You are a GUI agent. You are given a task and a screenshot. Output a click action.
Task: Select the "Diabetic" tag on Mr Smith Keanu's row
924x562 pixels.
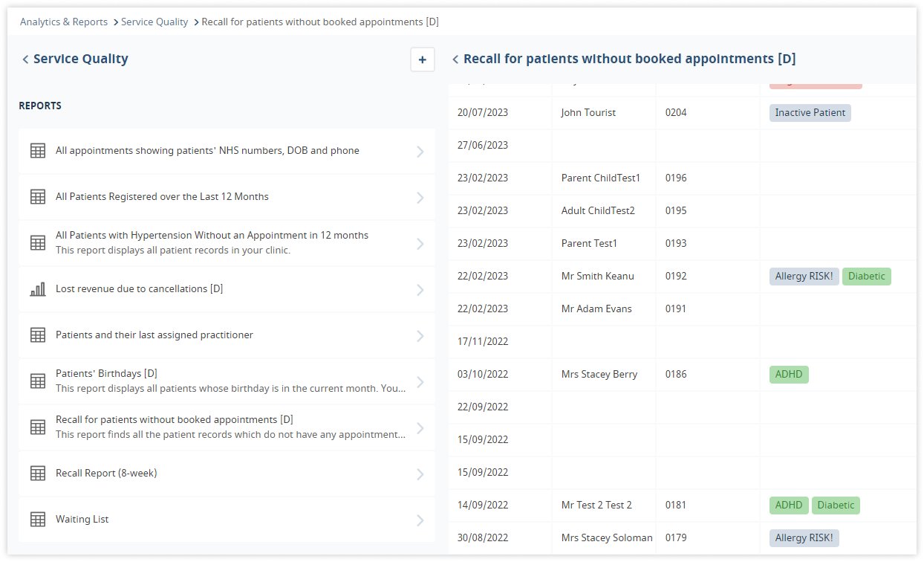point(866,276)
